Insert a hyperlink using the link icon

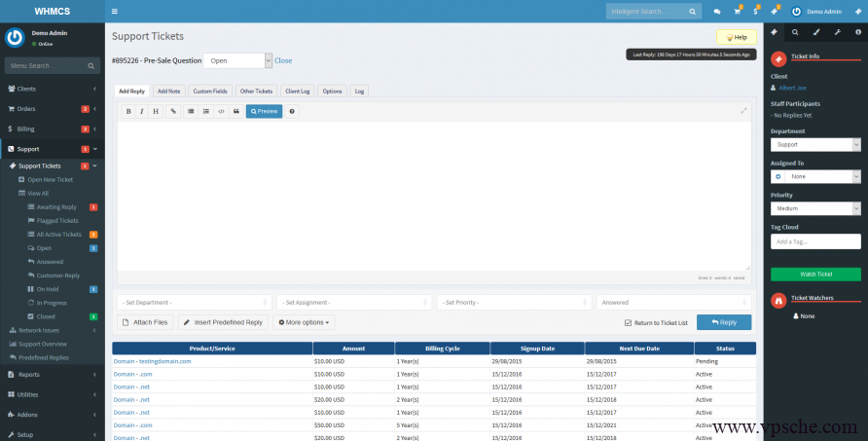click(173, 111)
